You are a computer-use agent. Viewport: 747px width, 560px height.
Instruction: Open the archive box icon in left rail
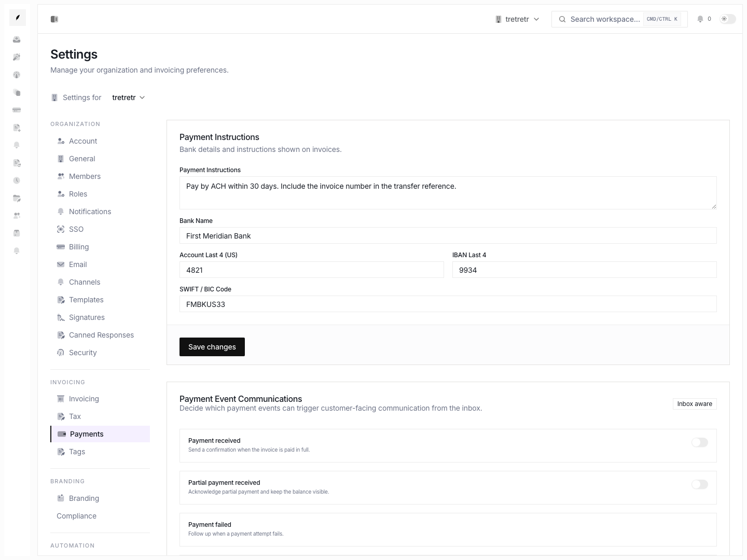click(17, 233)
